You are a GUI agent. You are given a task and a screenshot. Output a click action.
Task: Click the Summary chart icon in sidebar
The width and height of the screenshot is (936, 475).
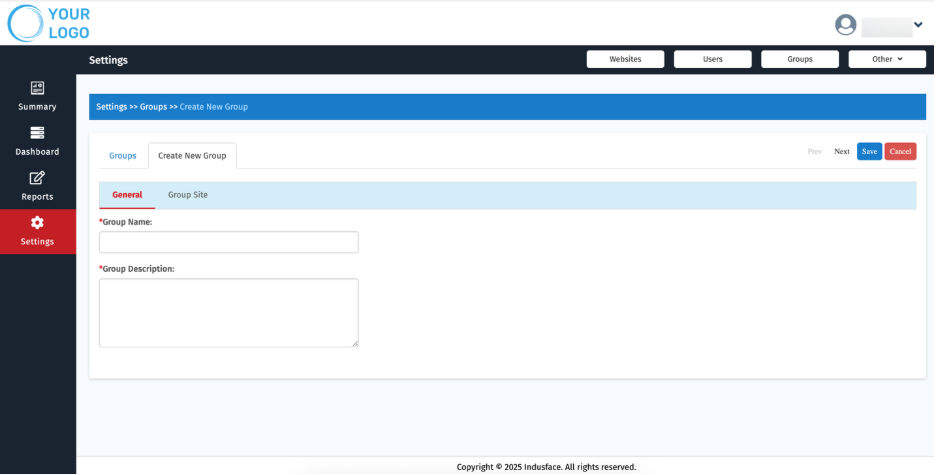coord(37,88)
